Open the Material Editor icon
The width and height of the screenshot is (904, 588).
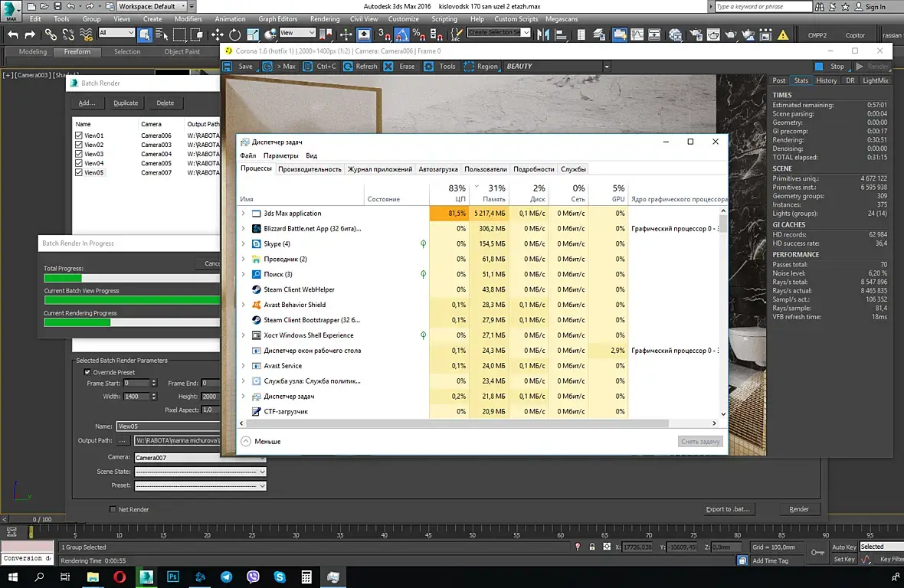(x=675, y=35)
